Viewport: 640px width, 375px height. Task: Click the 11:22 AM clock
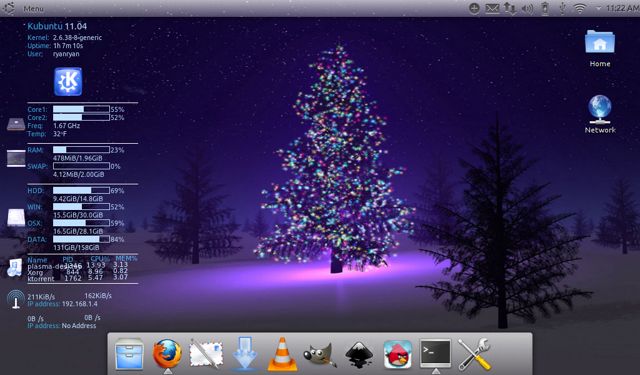click(622, 8)
